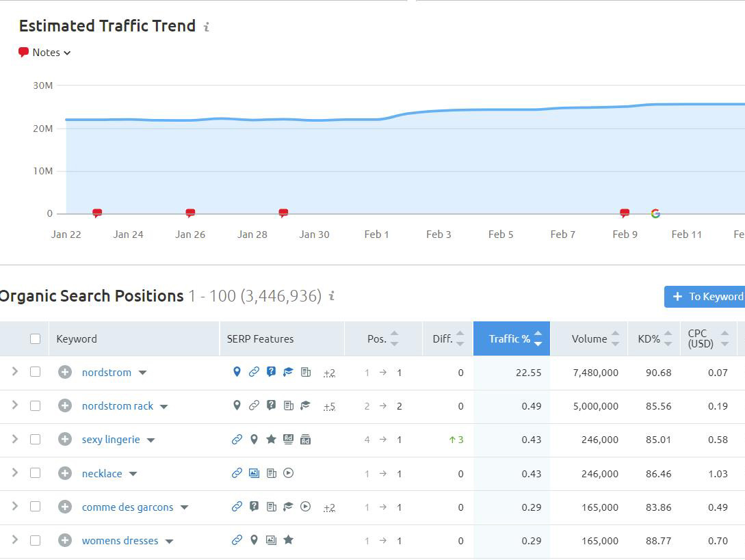Select the checkbox for comme des garcons
745x560 pixels.
pyautogui.click(x=36, y=507)
